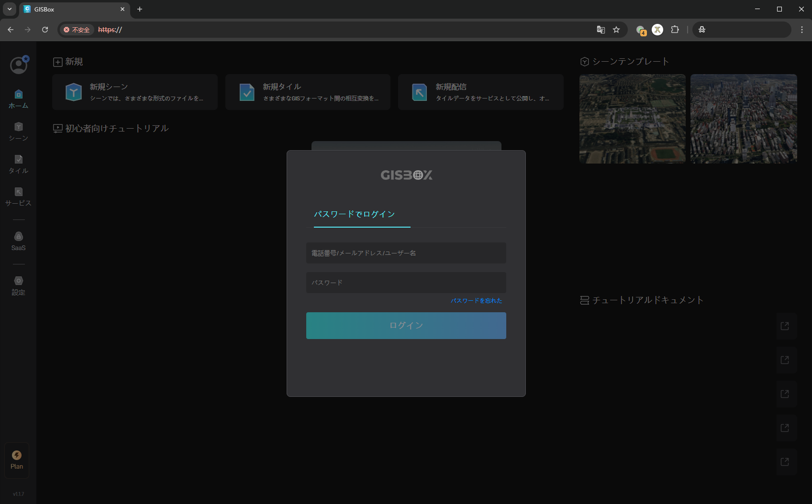812x504 pixels.
Task: Select the GISBox browser tab
Action: [x=74, y=9]
